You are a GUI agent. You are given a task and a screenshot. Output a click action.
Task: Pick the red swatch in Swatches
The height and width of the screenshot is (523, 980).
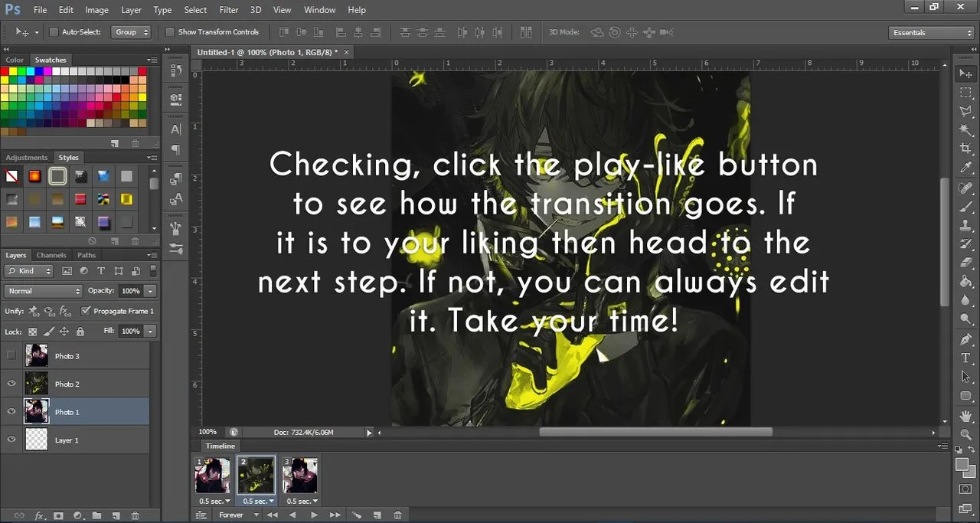pos(5,71)
